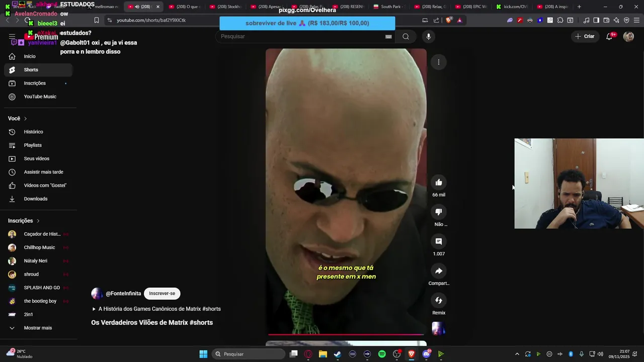Open the audio source thumbnail below Remix
This screenshot has width=644, height=362.
tap(438, 329)
